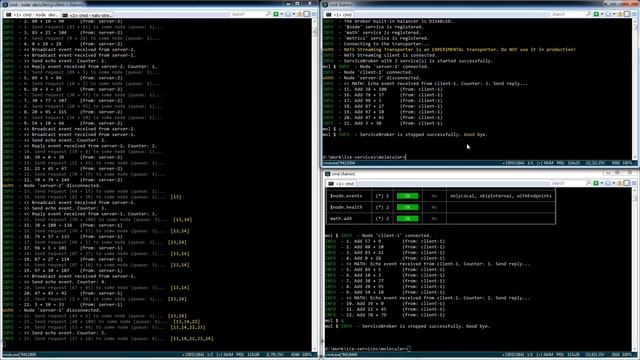Click 'cmd.exe' process status at bottom-right window bottom
The image size is (640, 360).
click(342, 355)
